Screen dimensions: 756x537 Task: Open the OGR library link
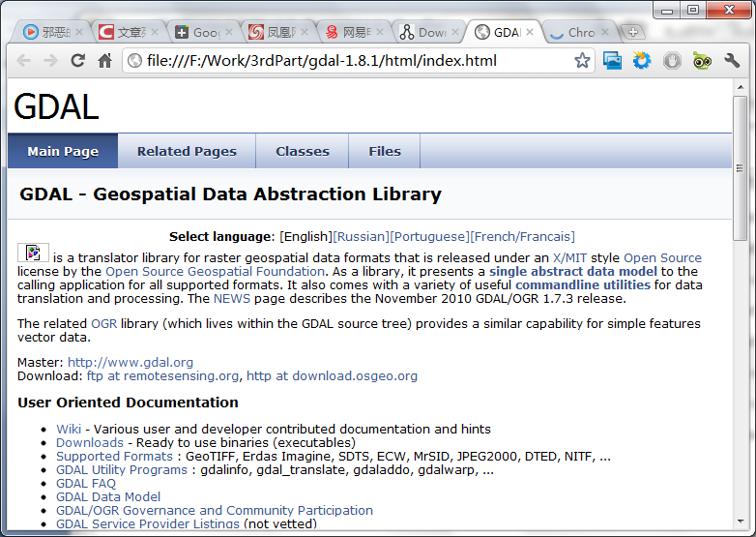(103, 323)
